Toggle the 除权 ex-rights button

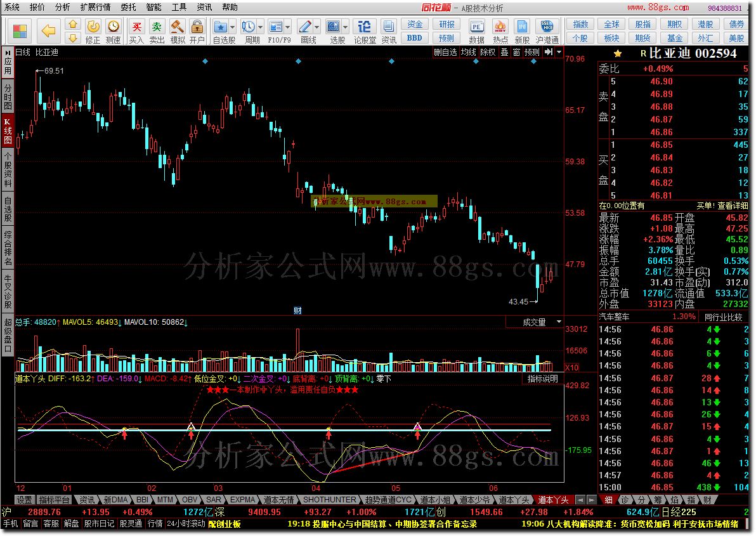[x=488, y=52]
